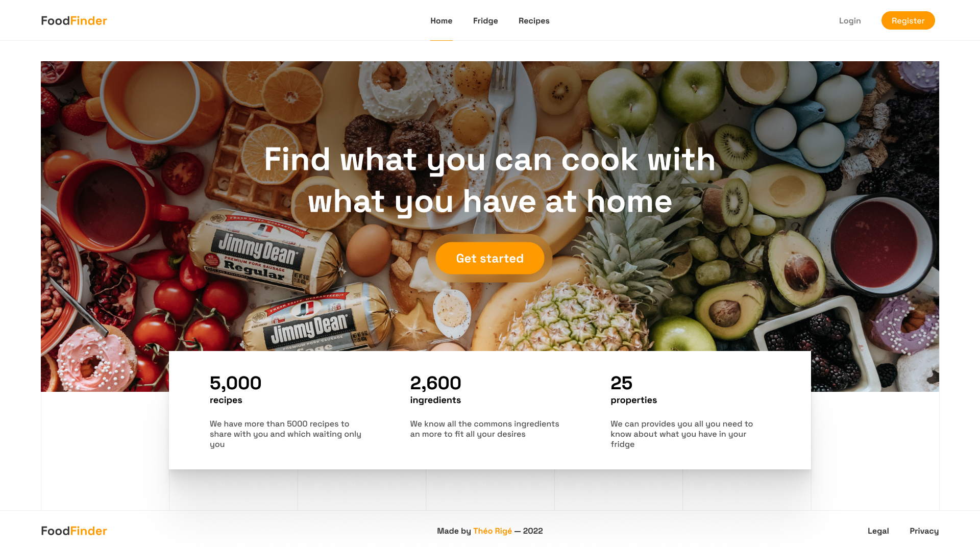Click the ingredients label under 2,600
The image size is (980, 551).
(x=435, y=400)
